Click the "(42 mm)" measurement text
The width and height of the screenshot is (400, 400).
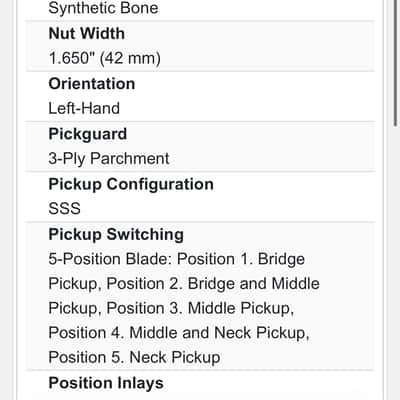click(x=130, y=58)
